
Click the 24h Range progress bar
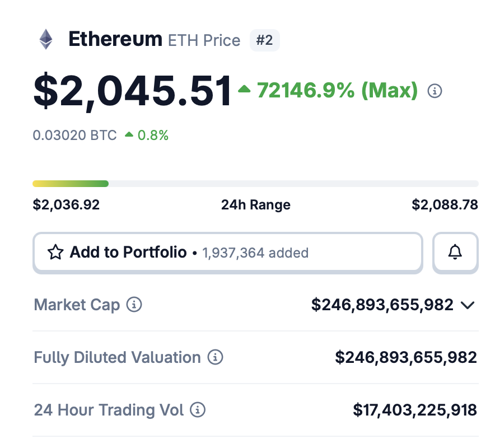tap(255, 183)
